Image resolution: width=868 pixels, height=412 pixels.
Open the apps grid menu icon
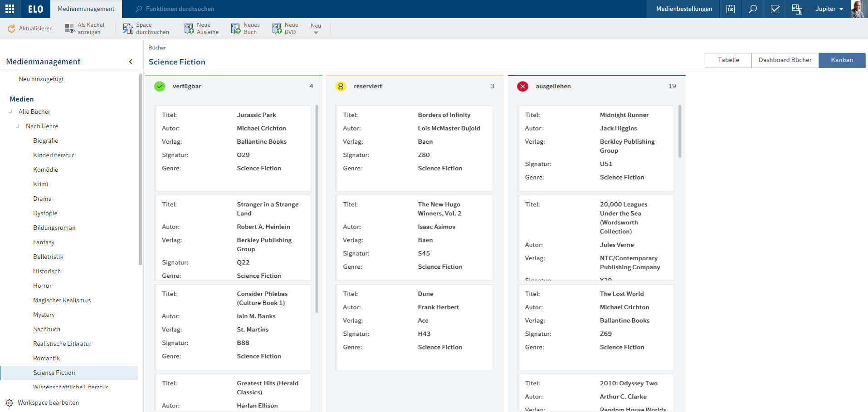10,9
